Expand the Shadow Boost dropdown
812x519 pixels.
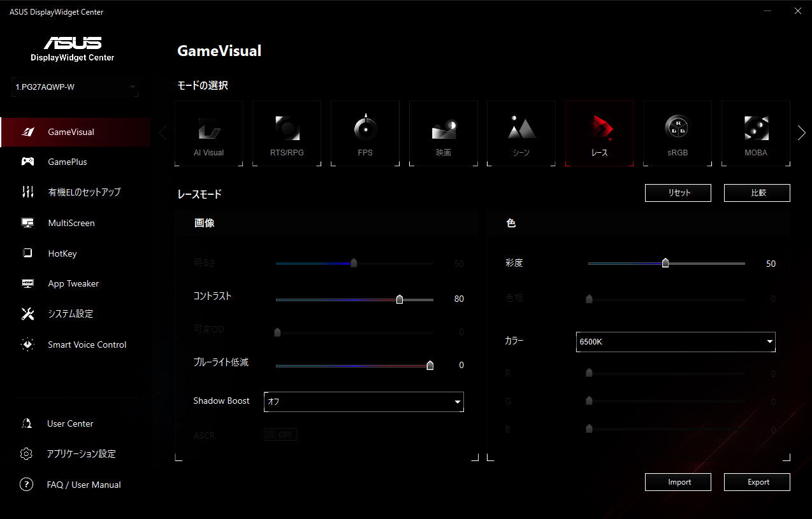363,402
